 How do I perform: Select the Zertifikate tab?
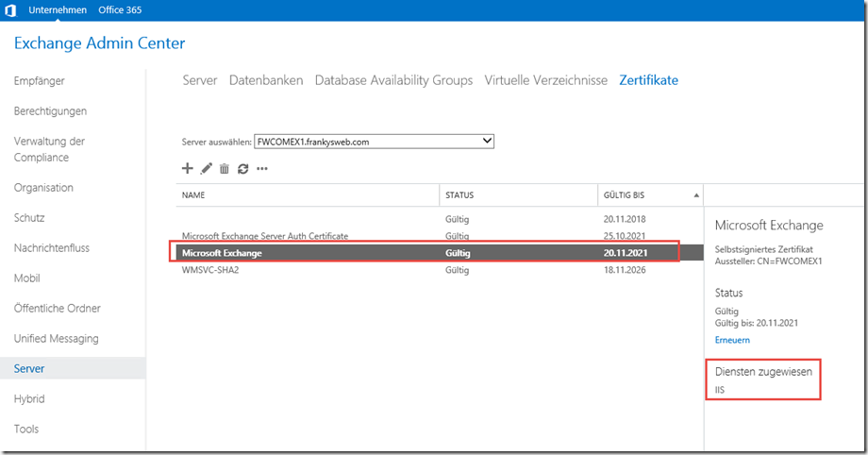click(x=649, y=80)
